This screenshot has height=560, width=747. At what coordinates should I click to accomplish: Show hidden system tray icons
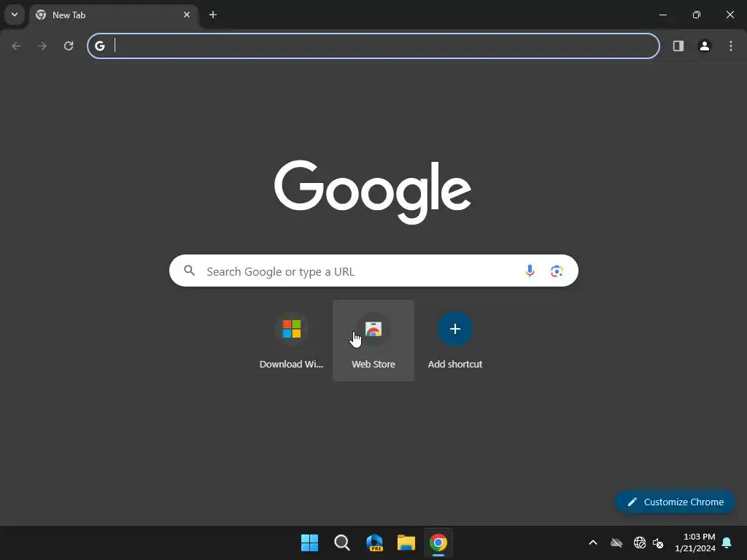593,542
